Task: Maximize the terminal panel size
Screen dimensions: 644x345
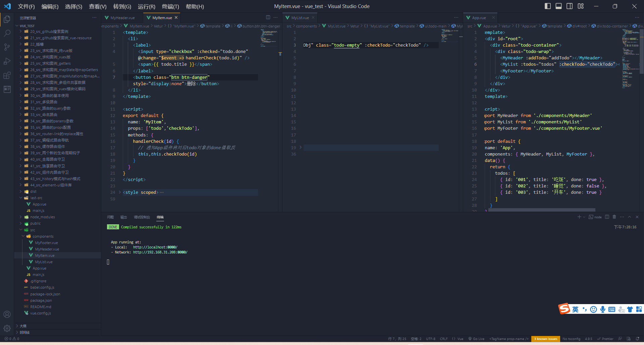Action: pyautogui.click(x=630, y=217)
